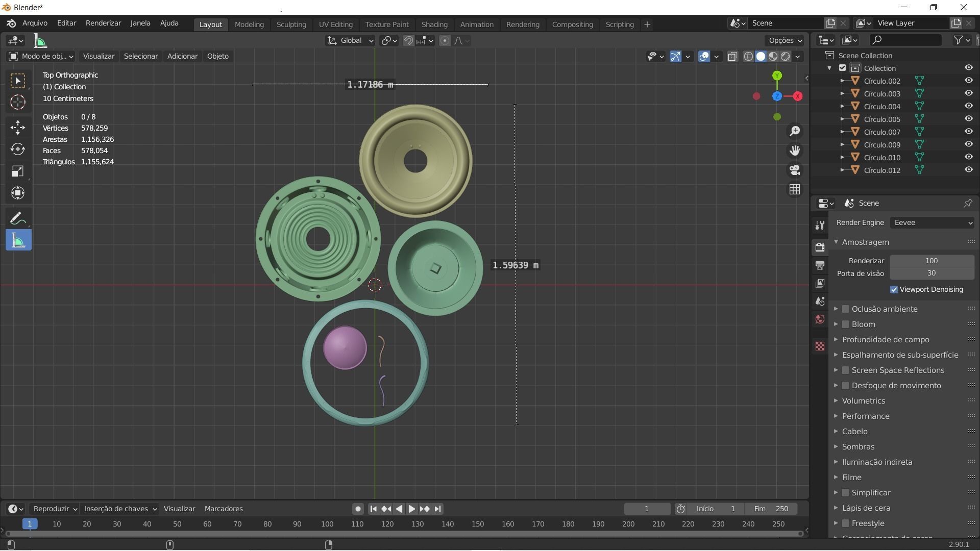Viewport: 980px width, 551px height.
Task: Open the Renderizar menu
Action: [x=103, y=23]
